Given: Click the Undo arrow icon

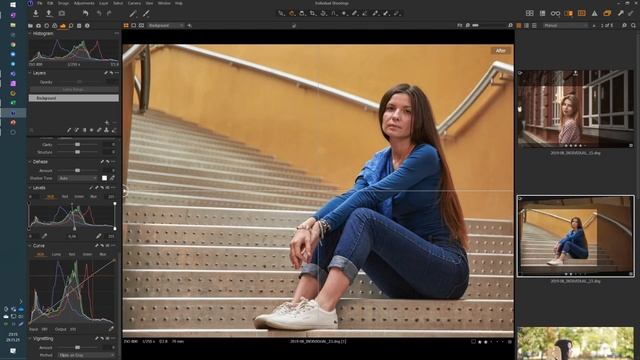Looking at the screenshot, I should click(x=99, y=13).
